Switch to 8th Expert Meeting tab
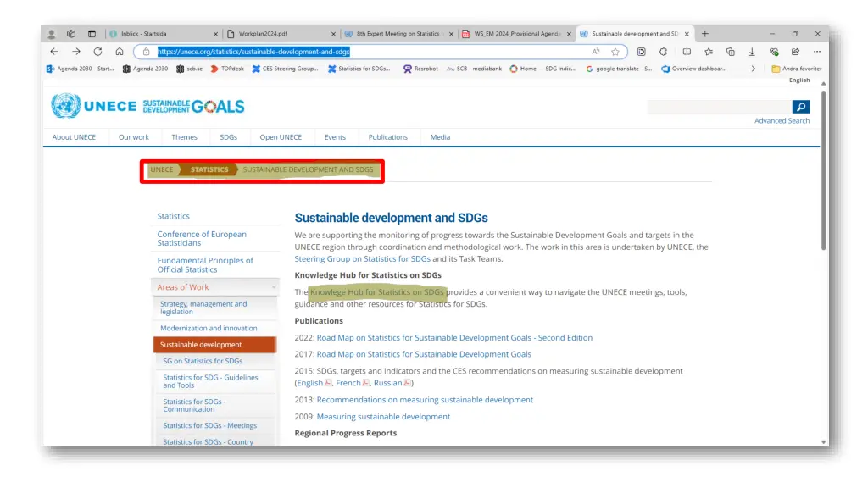 pos(398,34)
